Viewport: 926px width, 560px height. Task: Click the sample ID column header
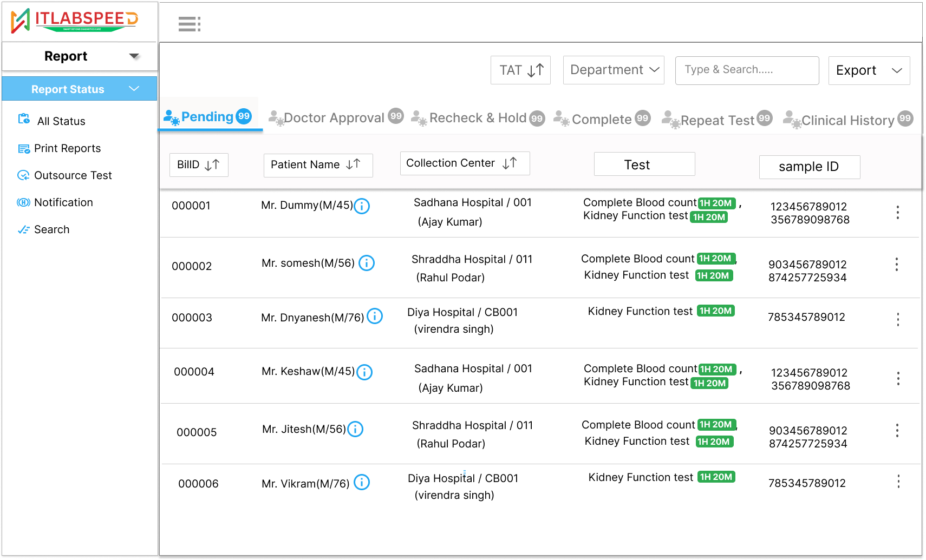point(810,167)
